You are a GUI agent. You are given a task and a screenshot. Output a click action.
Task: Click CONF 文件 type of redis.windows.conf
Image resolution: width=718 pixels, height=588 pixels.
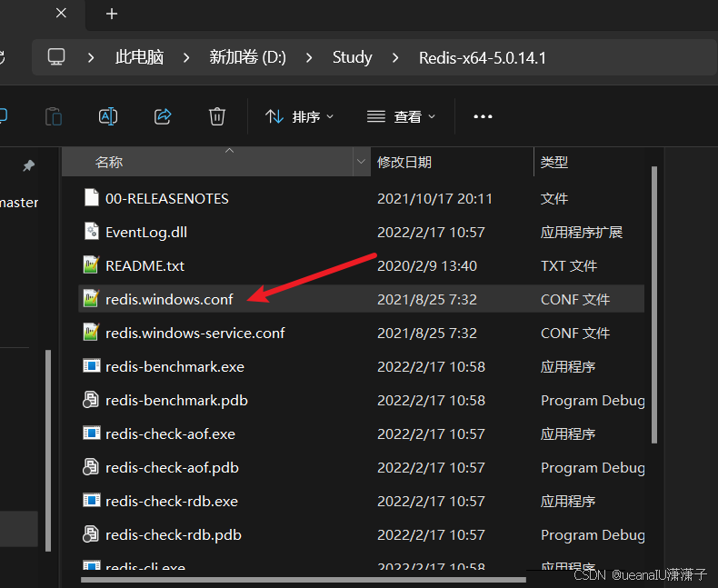coord(575,300)
